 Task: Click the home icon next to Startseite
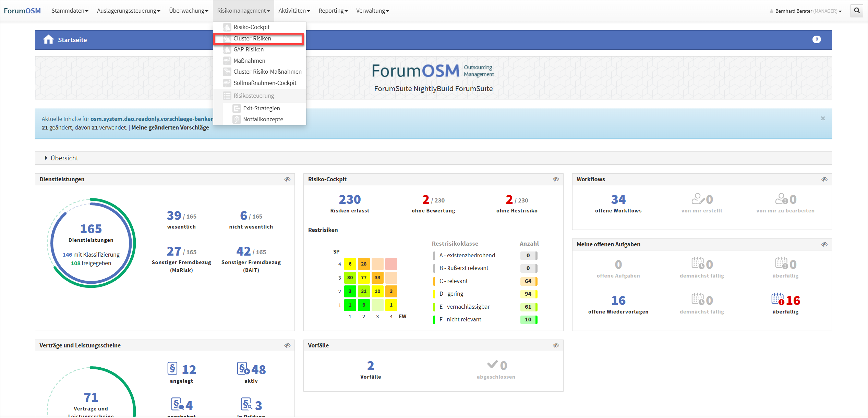[x=48, y=40]
